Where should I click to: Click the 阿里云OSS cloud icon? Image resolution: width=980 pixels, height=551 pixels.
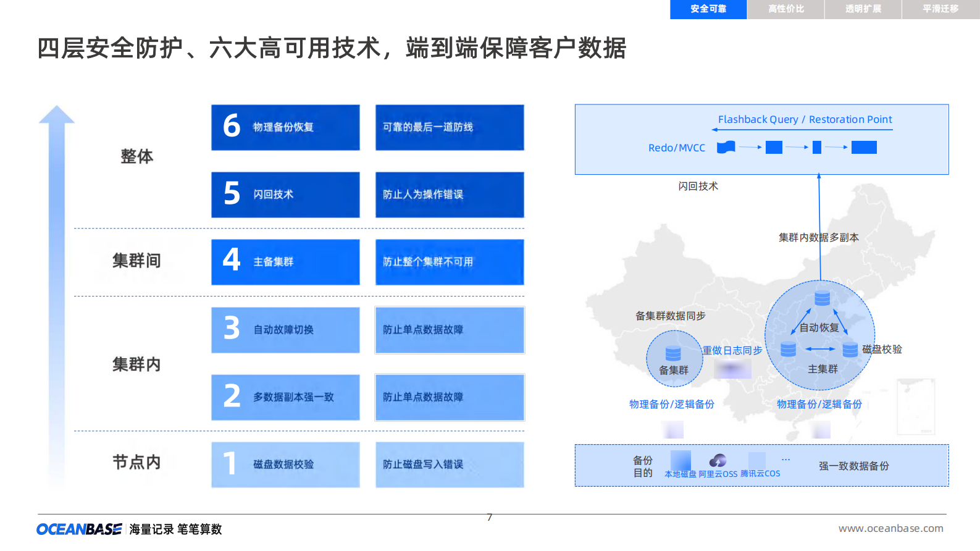point(718,461)
